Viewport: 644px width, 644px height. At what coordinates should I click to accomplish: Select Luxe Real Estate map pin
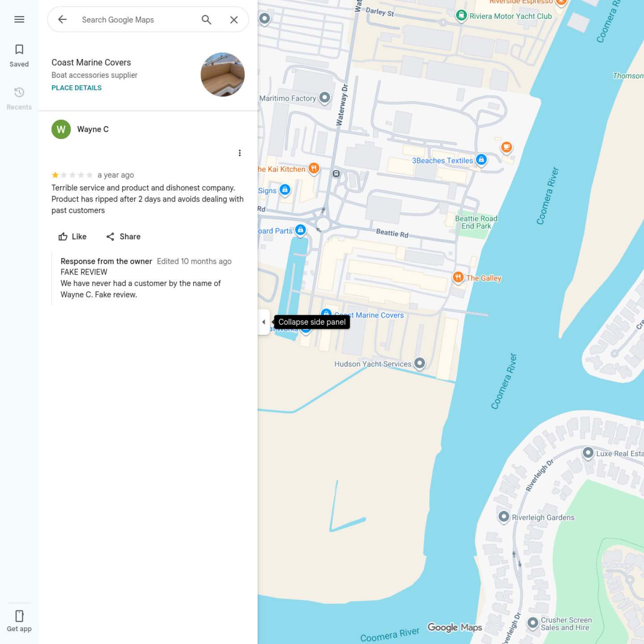(x=588, y=453)
